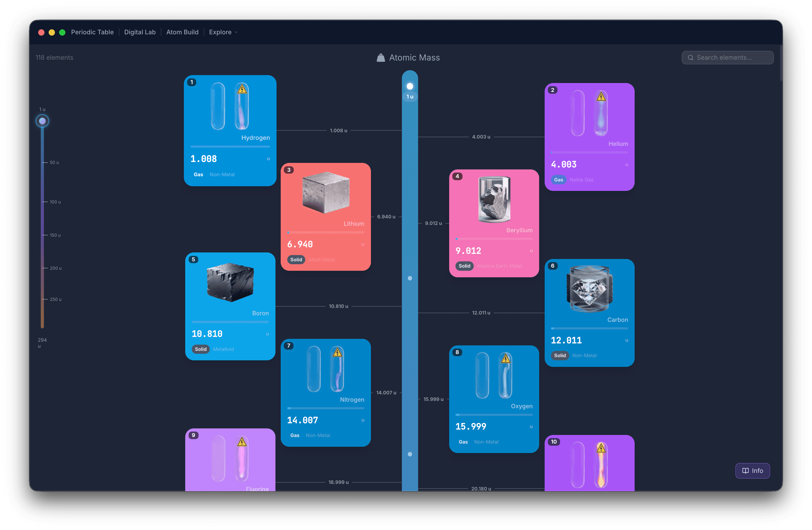Select the Carbon diamond thumbnail

[x=589, y=289]
